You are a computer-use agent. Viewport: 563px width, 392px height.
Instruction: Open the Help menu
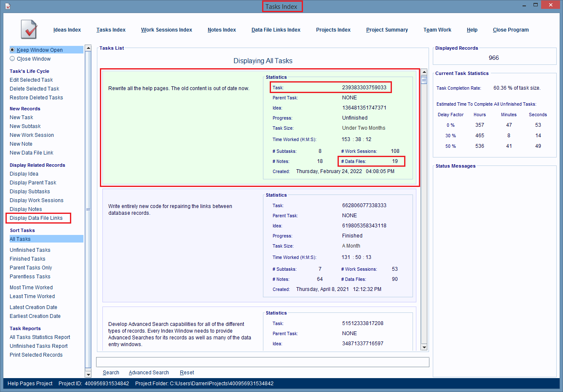coord(472,30)
